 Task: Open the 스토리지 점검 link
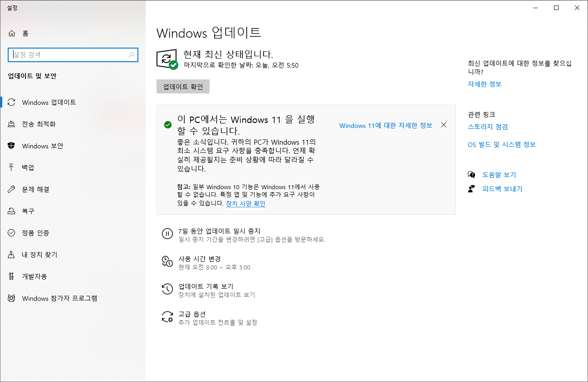point(488,127)
